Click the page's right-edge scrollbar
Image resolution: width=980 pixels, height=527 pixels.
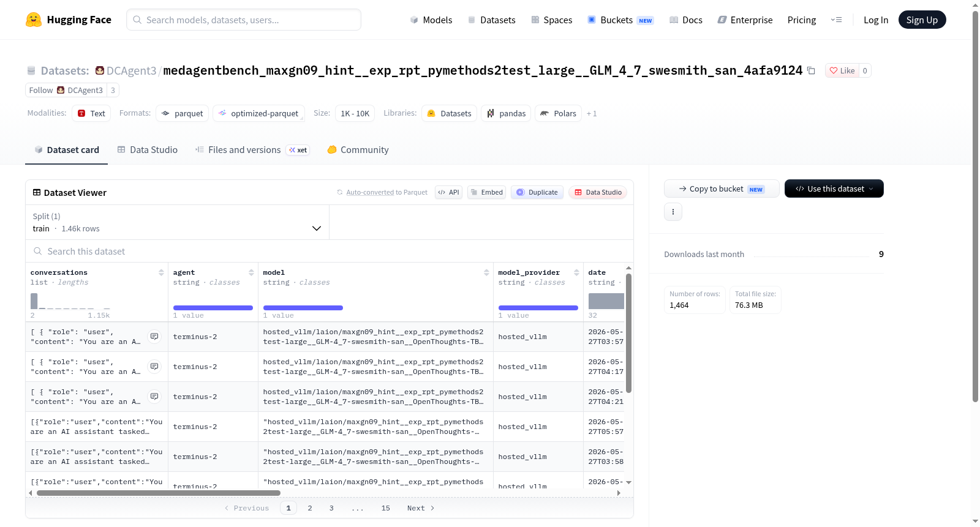pyautogui.click(x=976, y=206)
